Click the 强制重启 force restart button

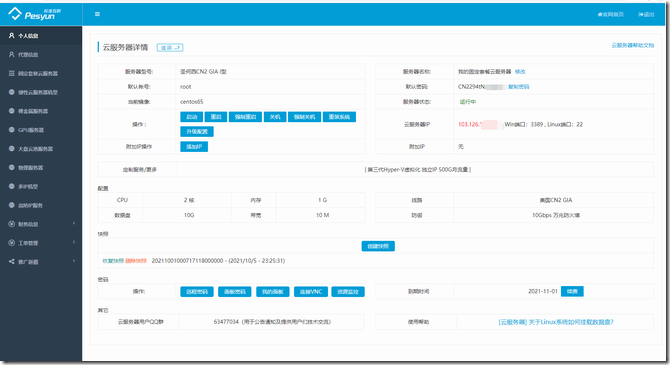[x=245, y=117]
